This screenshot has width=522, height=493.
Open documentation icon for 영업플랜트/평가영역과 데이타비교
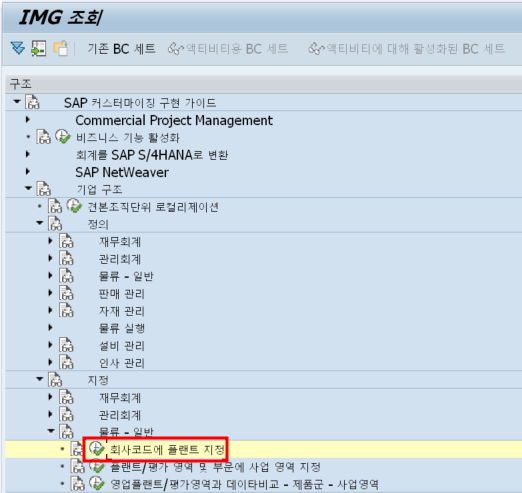[x=78, y=484]
